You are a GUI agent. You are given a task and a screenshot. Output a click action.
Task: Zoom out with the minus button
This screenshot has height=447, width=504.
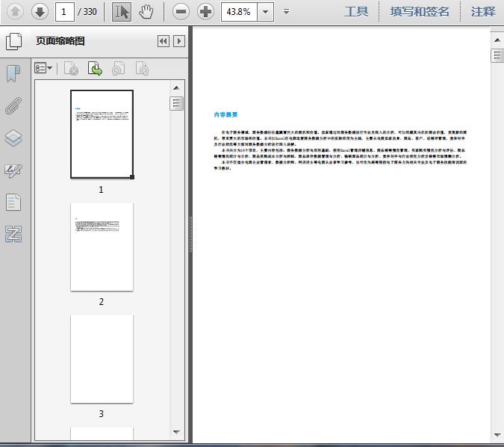point(181,12)
